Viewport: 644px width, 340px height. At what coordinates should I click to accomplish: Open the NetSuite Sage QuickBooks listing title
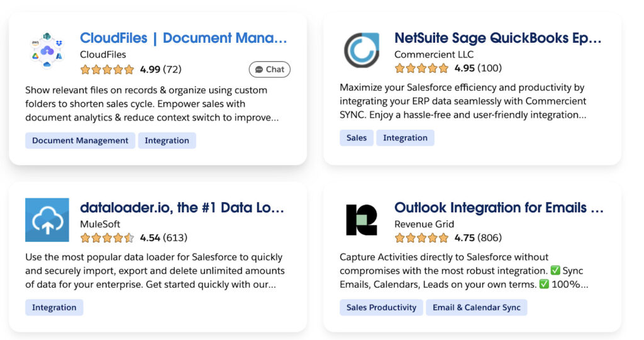tap(497, 38)
